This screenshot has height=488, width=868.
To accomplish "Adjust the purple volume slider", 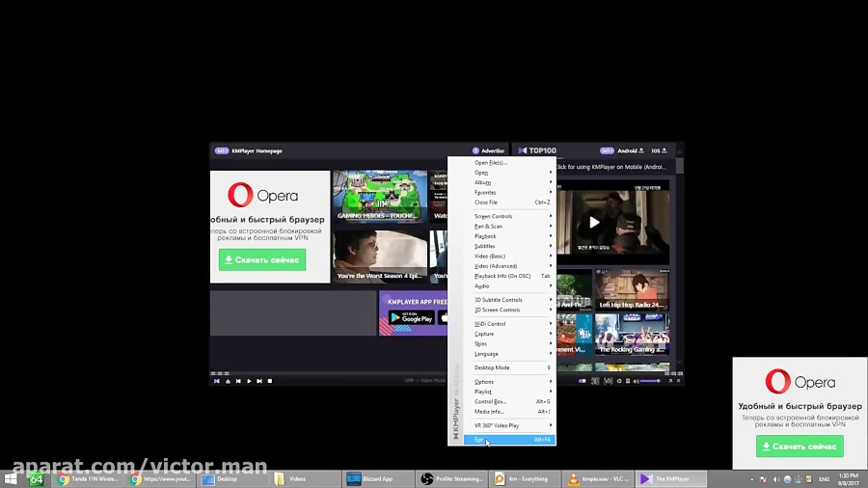I will click(x=650, y=381).
